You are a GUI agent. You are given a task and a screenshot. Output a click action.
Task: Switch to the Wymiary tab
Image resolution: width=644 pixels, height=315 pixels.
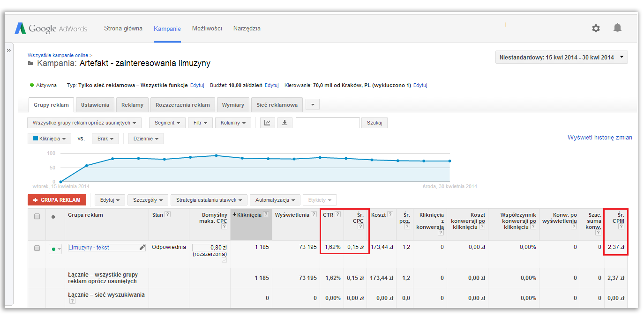tap(233, 105)
